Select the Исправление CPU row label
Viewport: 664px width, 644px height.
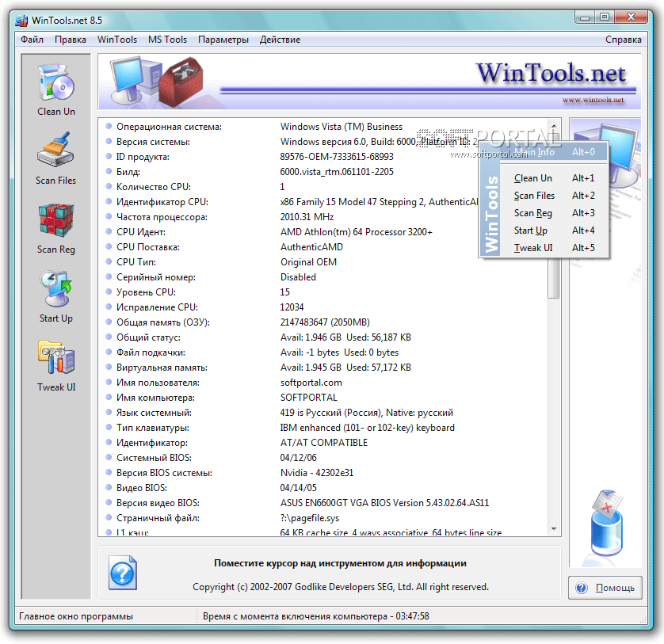tap(157, 307)
